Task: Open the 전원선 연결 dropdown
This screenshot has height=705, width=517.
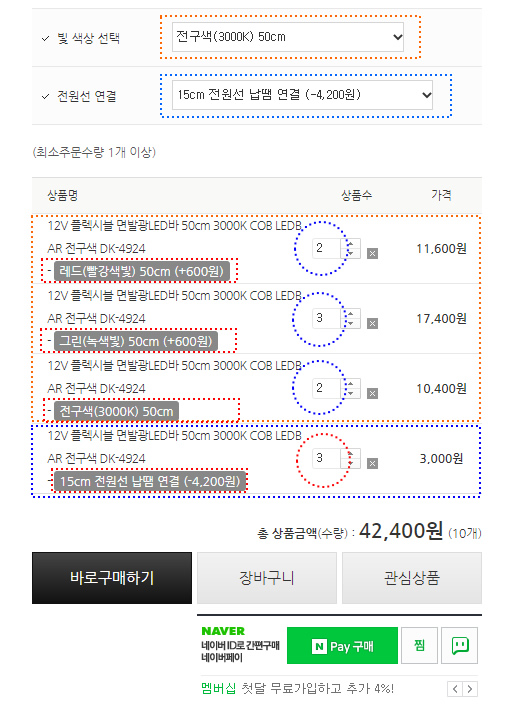Action: [302, 95]
